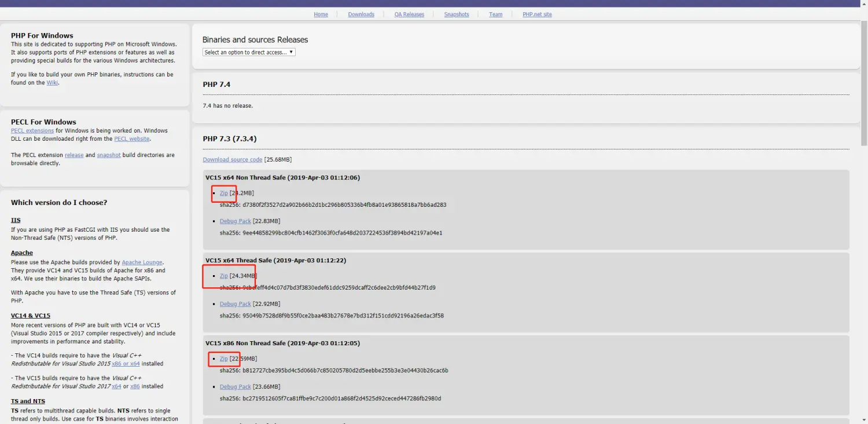The height and width of the screenshot is (424, 868).
Task: Open Visual Studio 2017 x86 redistributable link
Action: click(x=135, y=386)
